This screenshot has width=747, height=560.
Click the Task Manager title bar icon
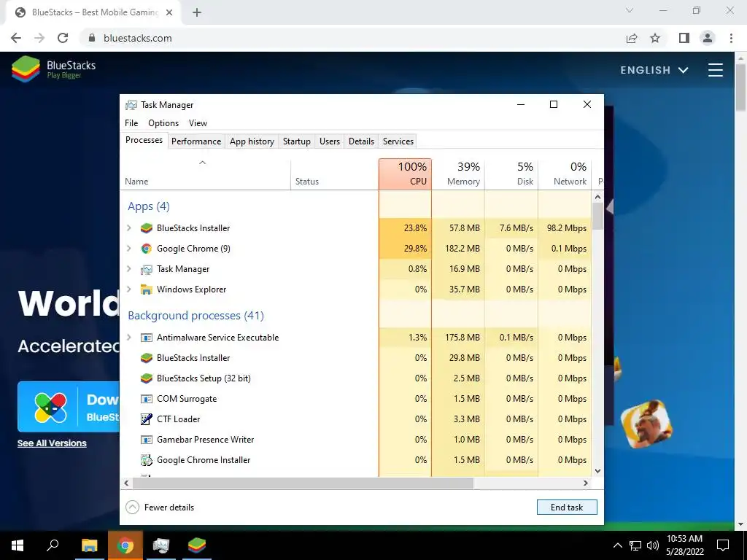click(131, 105)
